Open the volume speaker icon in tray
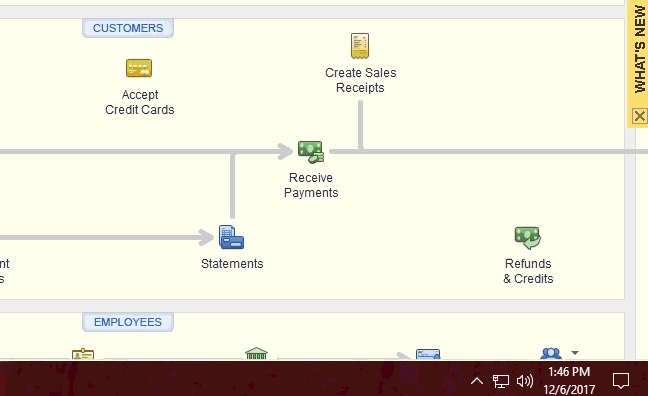 click(x=525, y=381)
